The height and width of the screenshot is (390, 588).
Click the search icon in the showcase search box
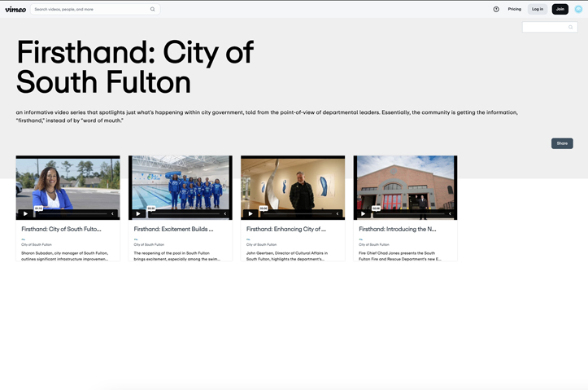pyautogui.click(x=570, y=27)
